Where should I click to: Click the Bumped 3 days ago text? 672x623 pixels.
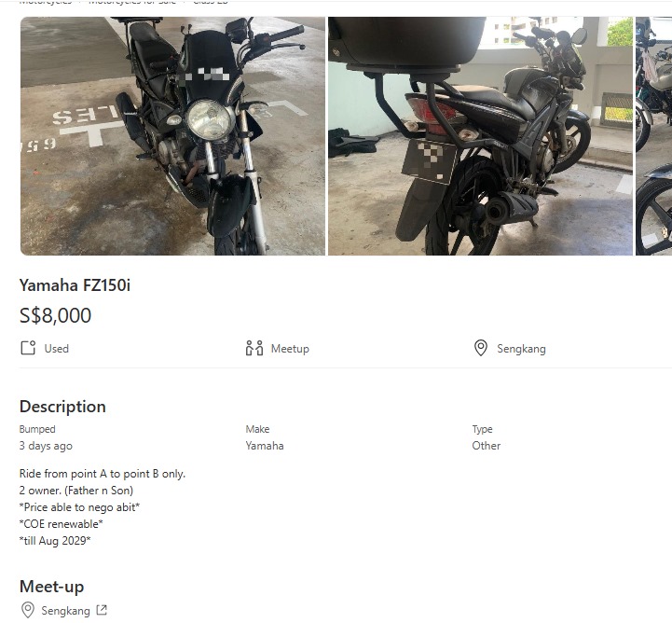click(x=46, y=446)
